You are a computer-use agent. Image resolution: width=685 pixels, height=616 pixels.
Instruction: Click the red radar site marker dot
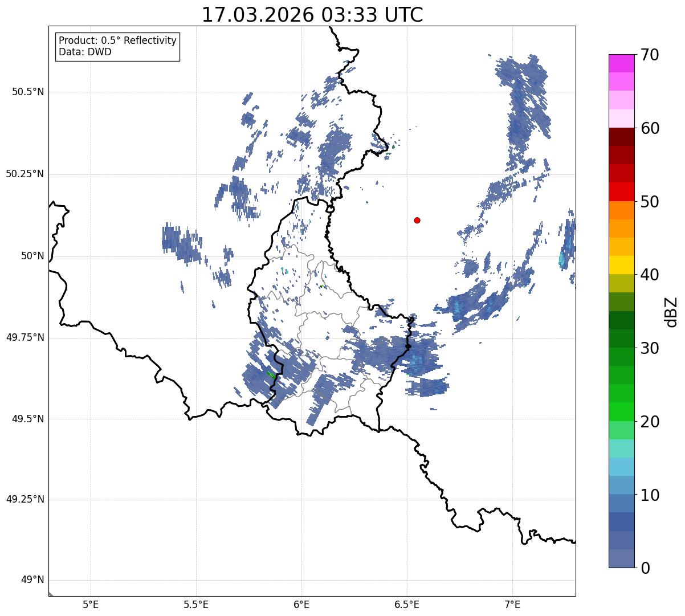pyautogui.click(x=417, y=221)
